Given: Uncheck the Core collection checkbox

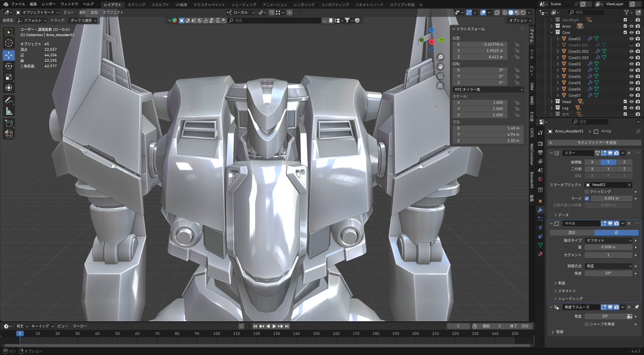Looking at the screenshot, I should point(625,32).
